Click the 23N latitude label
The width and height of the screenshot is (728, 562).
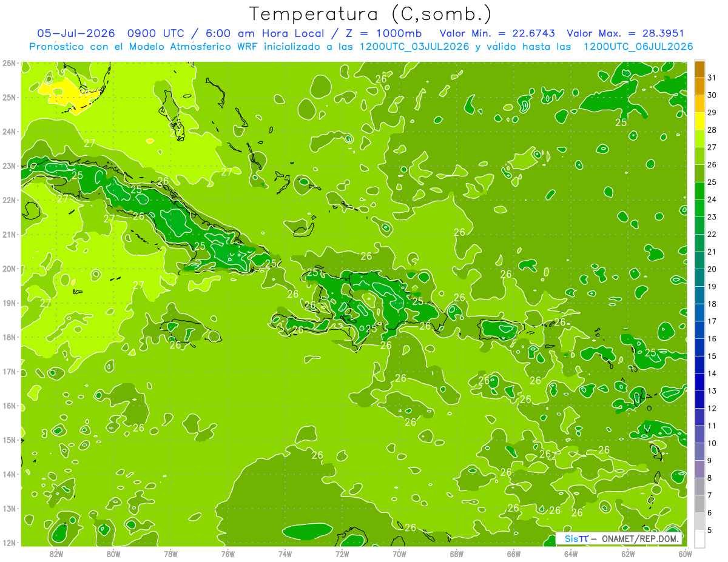[x=8, y=166]
